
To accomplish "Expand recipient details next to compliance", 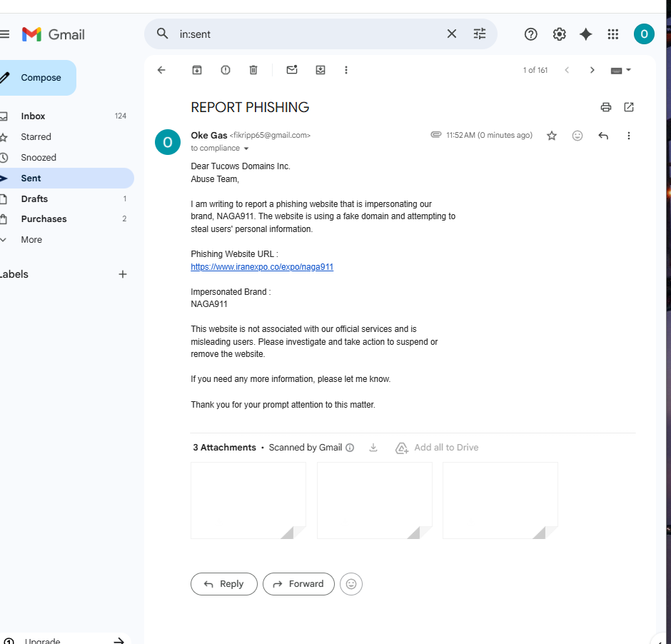I will click(x=246, y=149).
